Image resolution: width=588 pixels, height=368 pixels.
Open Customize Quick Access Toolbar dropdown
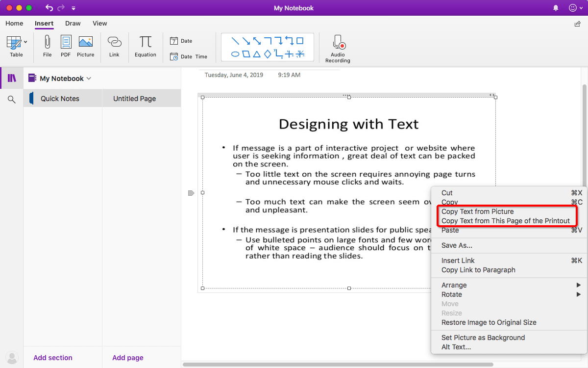pyautogui.click(x=73, y=8)
